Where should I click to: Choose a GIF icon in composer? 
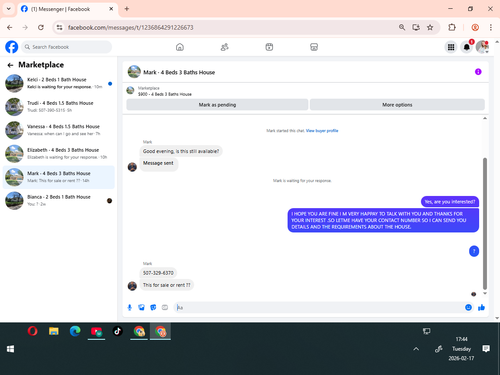point(165,307)
